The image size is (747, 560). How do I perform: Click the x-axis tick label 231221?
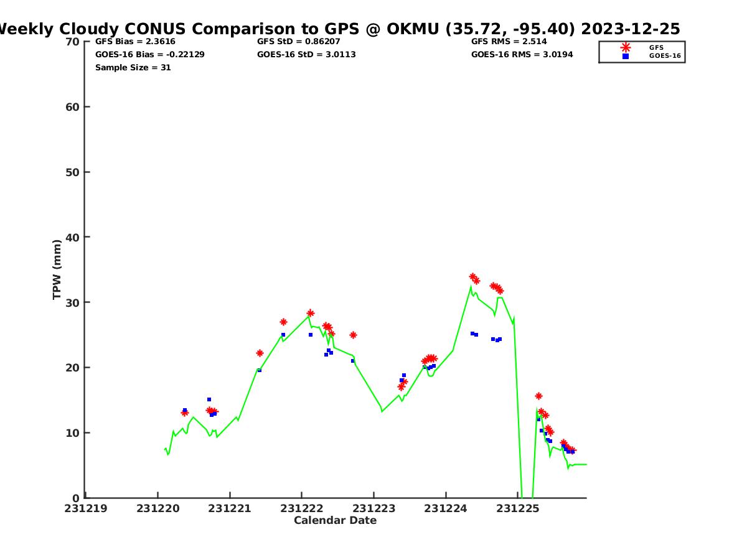(x=230, y=508)
